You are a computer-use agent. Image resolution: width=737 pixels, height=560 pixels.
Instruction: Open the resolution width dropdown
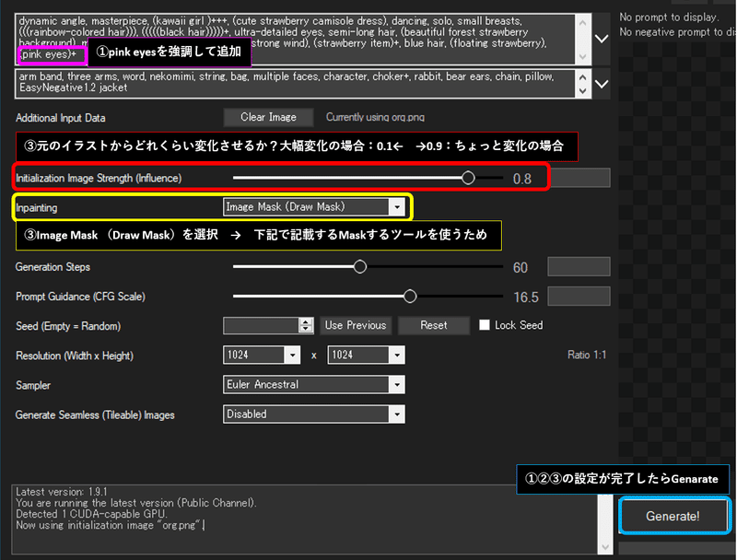point(292,356)
